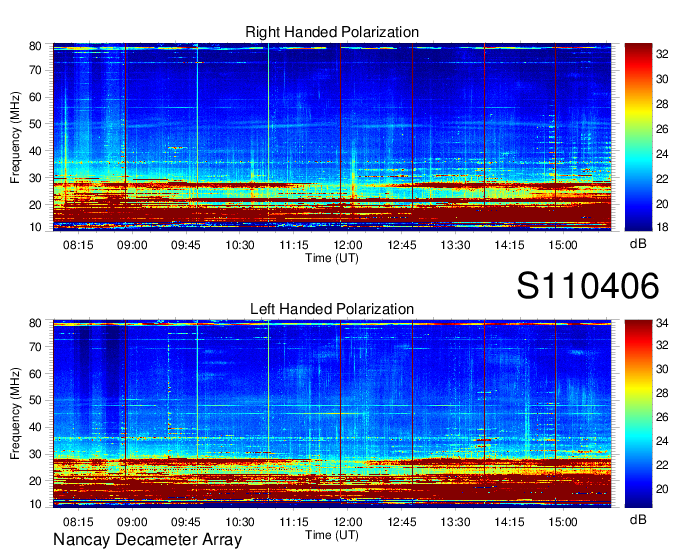Click the left-handed colorbar scale
Image resolution: width=680 pixels, height=552 pixels.
(x=638, y=414)
